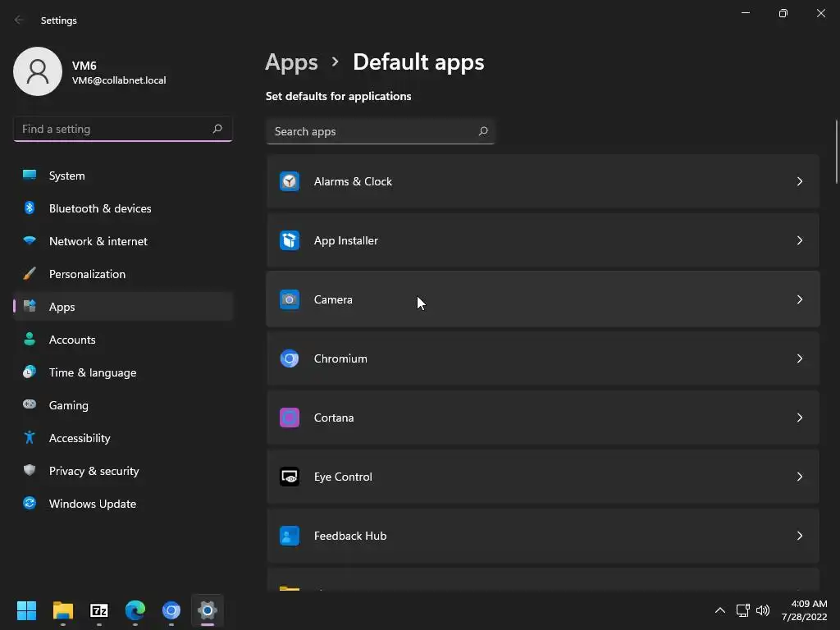Select Privacy & security in sidebar

pyautogui.click(x=94, y=471)
